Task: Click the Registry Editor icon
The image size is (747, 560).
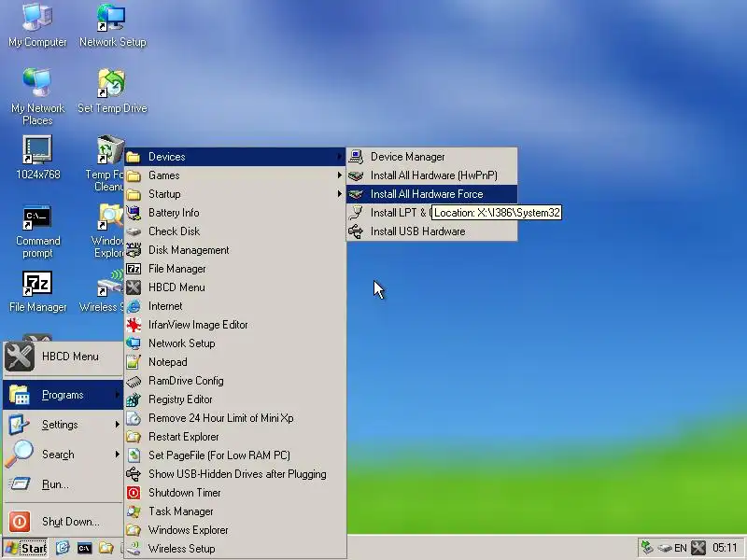Action: point(134,399)
